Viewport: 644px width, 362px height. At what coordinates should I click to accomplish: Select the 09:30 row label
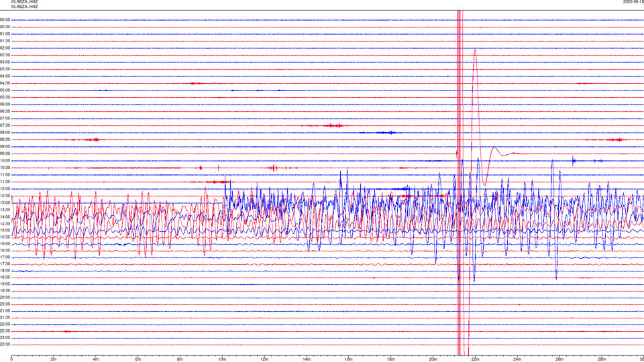tap(5, 154)
